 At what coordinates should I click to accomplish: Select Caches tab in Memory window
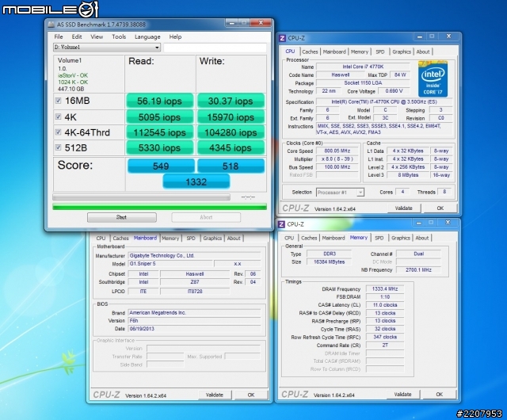point(309,238)
